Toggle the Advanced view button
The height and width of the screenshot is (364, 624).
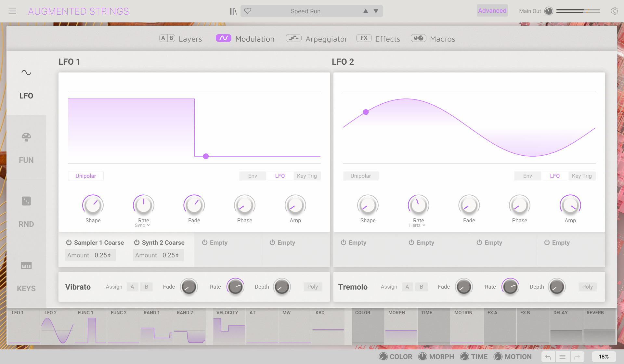point(492,11)
